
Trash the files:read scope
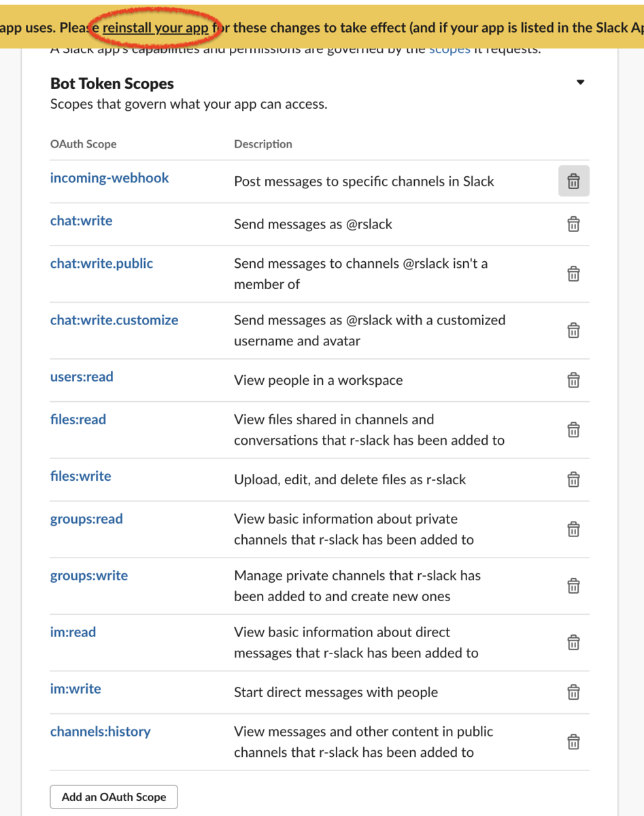point(573,430)
